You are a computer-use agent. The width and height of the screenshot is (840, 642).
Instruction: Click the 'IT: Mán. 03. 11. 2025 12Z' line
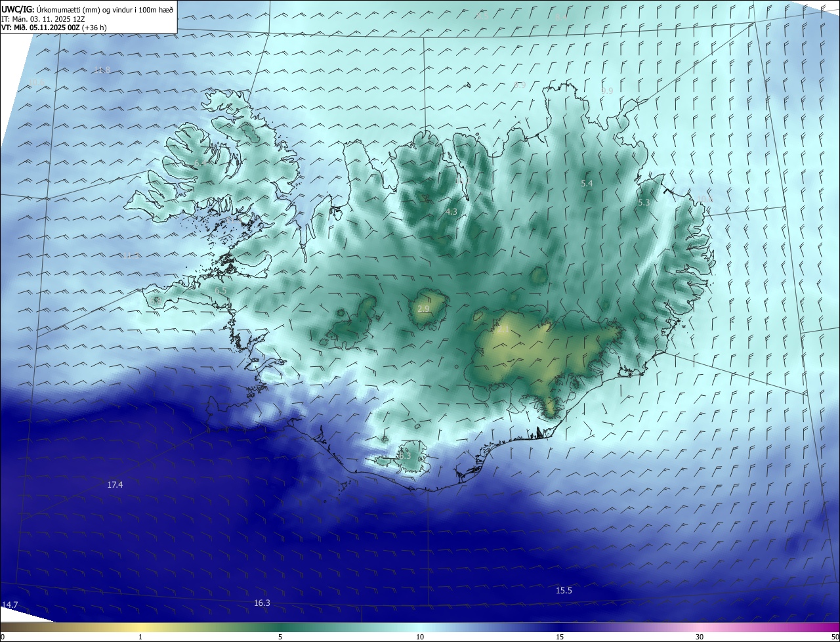point(43,19)
